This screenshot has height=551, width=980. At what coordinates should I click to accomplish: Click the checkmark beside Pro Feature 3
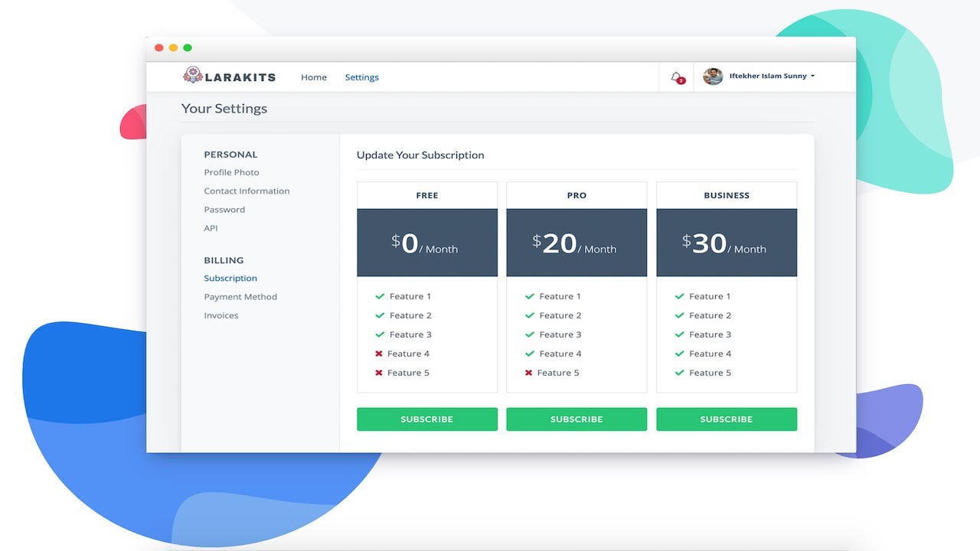click(x=530, y=334)
